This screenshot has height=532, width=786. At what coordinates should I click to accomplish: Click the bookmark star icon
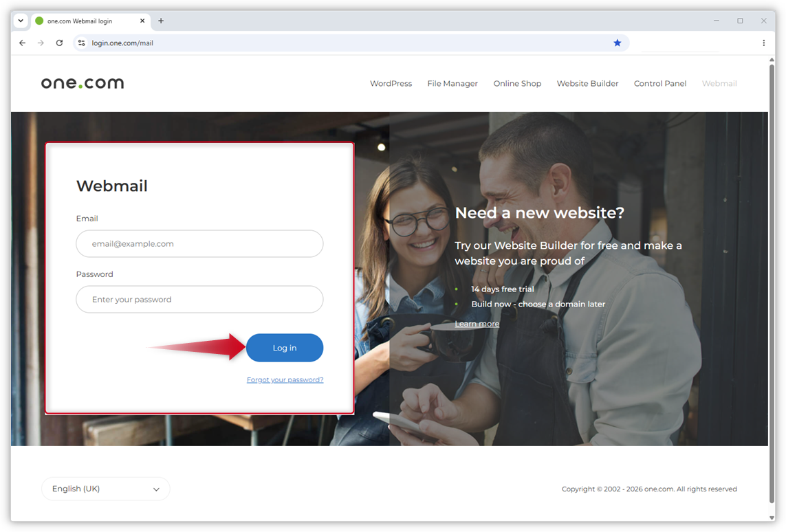617,43
